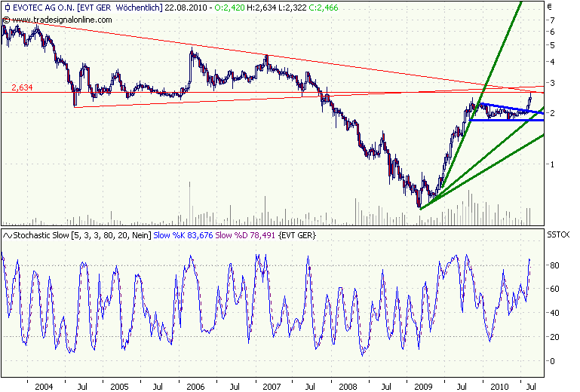
Task: Click the low value L:2,322
Action: 293,8
